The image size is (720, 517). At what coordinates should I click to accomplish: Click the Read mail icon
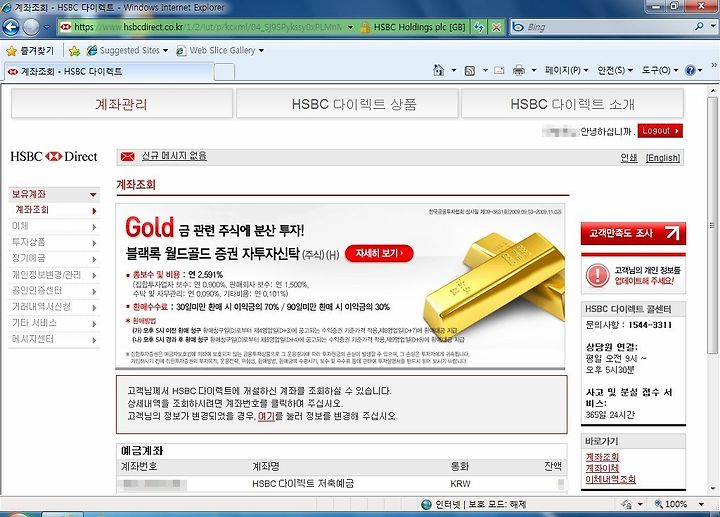tap(499, 70)
